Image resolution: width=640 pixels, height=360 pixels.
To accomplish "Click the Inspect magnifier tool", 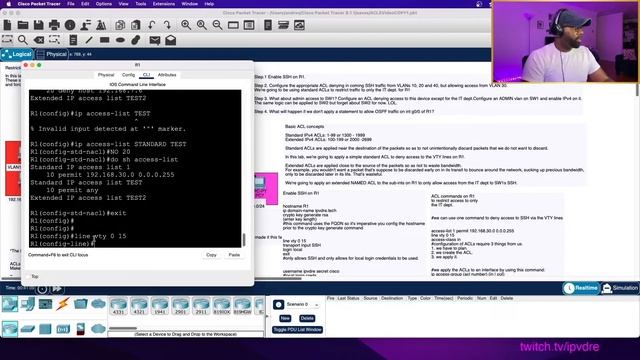I will [x=23, y=40].
